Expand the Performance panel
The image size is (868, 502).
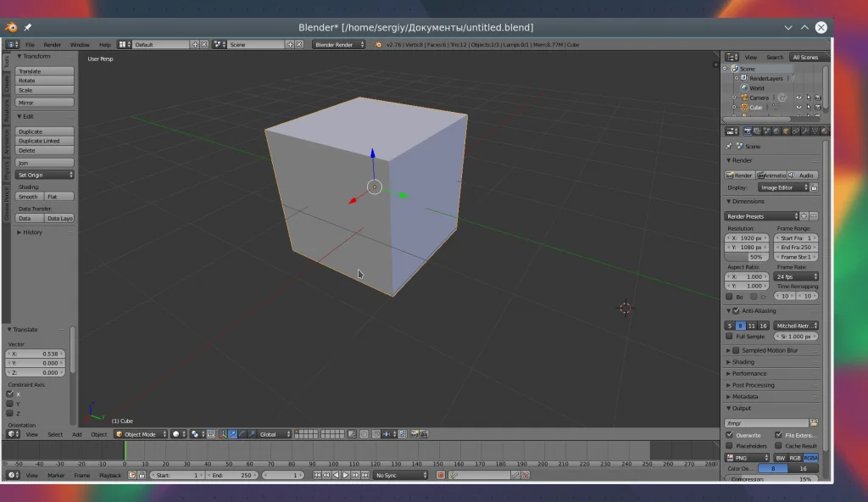[x=749, y=373]
